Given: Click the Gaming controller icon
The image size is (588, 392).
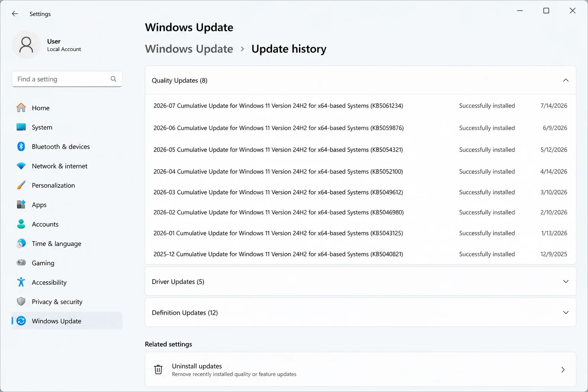Looking at the screenshot, I should (x=21, y=263).
